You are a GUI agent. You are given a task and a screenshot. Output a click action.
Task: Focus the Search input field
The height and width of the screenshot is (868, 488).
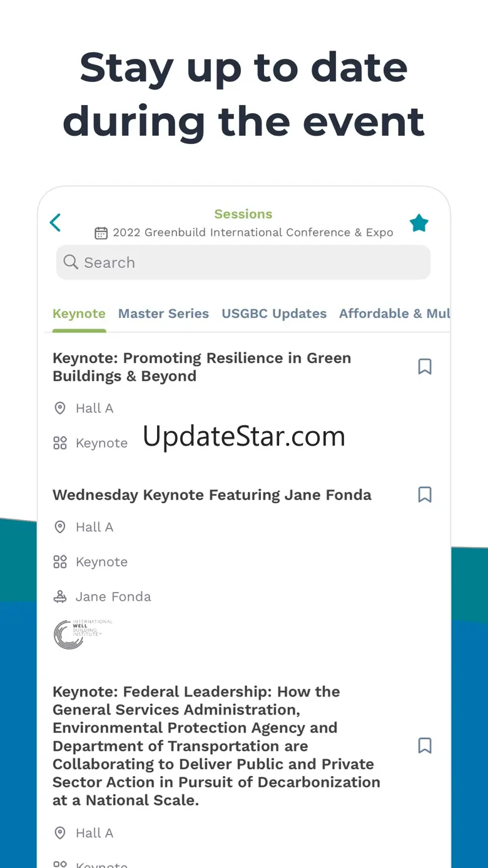[x=243, y=262]
